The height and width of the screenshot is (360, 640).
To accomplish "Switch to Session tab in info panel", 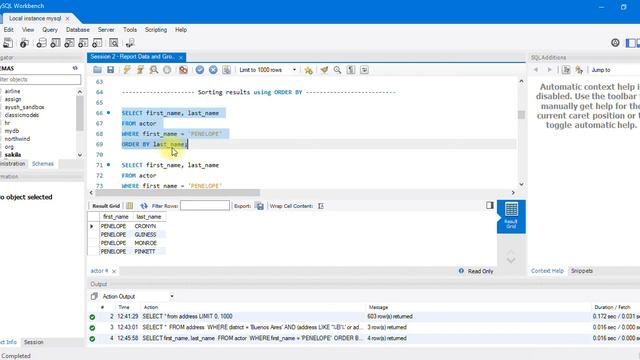I will coord(33,342).
